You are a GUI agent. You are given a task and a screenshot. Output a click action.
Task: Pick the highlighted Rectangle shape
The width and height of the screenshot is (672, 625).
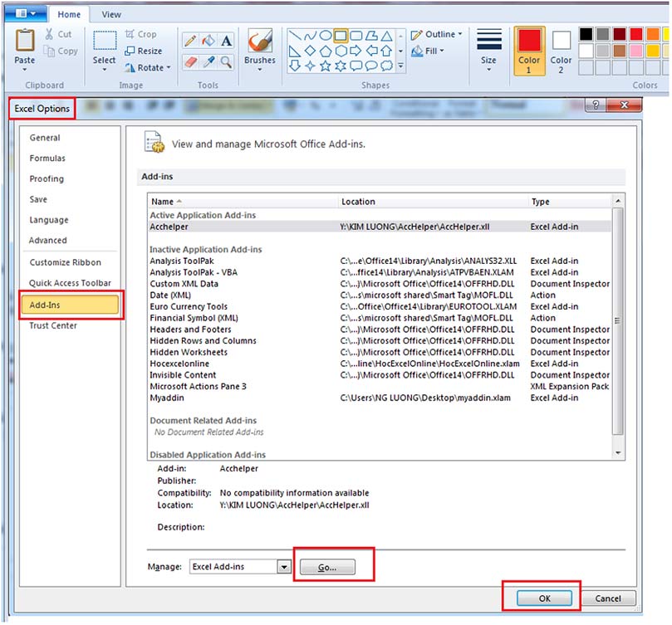click(341, 36)
